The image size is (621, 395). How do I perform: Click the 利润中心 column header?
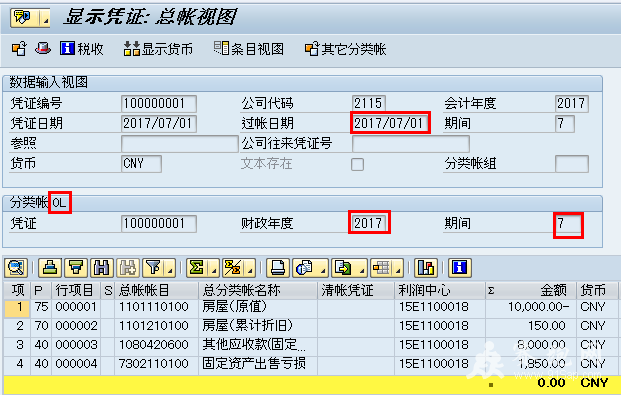[440, 290]
